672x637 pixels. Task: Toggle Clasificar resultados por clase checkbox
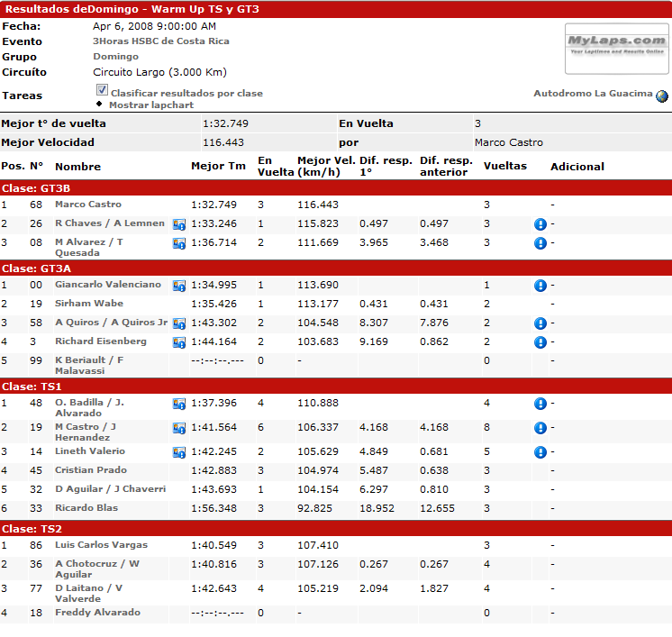102,89
